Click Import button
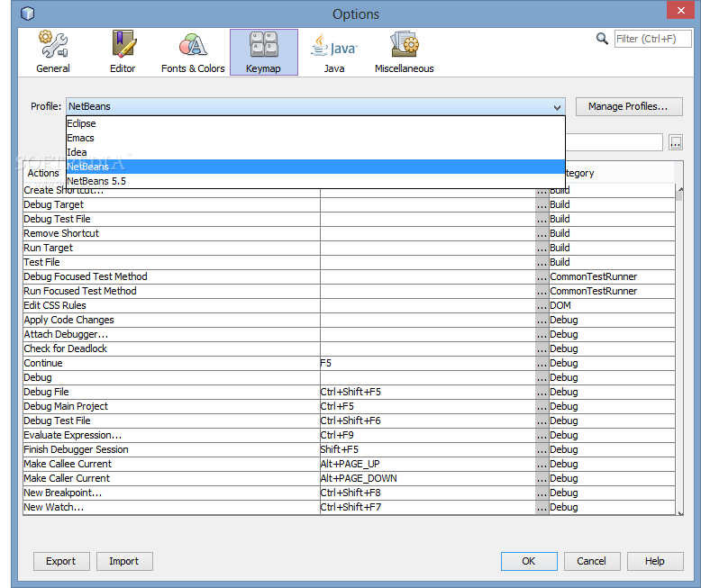701x588 pixels. [124, 561]
